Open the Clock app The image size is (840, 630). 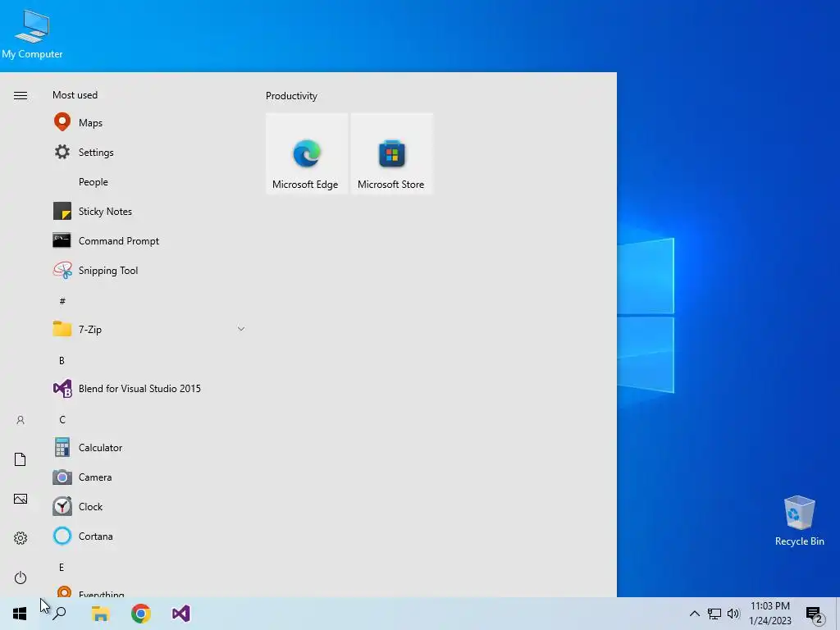150,507
